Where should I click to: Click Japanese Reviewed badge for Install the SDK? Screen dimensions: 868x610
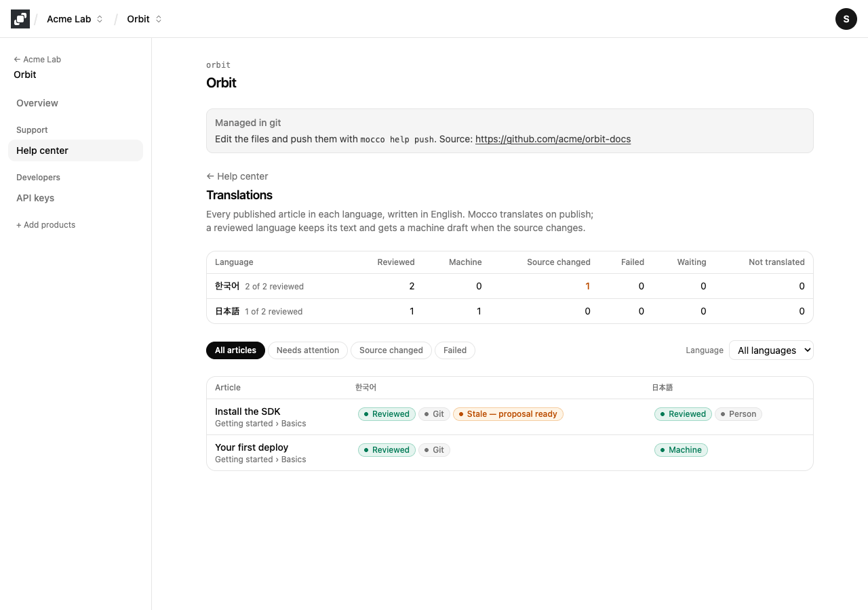click(683, 414)
